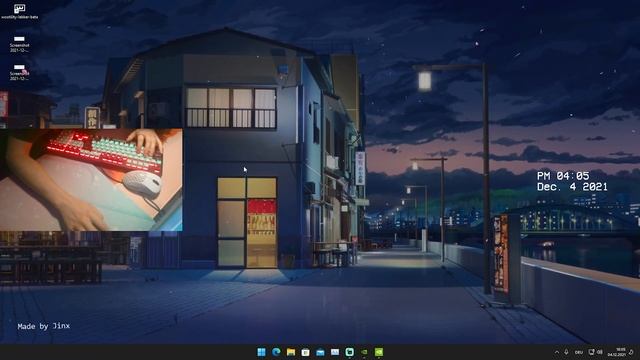This screenshot has width=640, height=360.
Task: Open the Windows Start menu
Action: tap(261, 352)
